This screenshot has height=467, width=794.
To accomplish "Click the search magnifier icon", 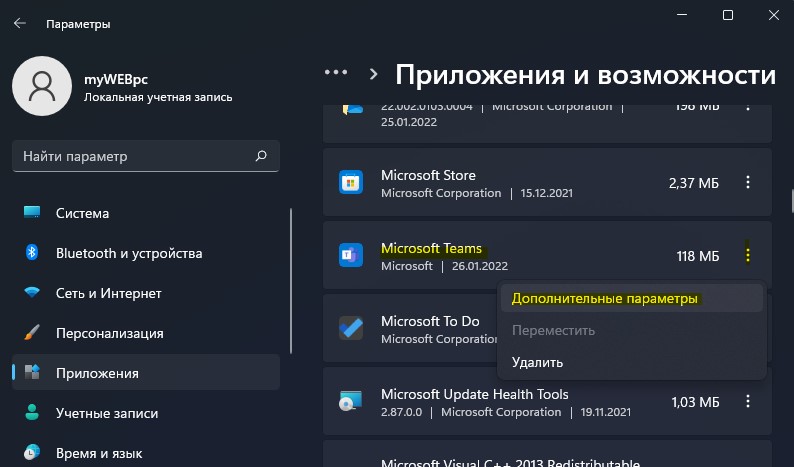I will pyautogui.click(x=261, y=156).
